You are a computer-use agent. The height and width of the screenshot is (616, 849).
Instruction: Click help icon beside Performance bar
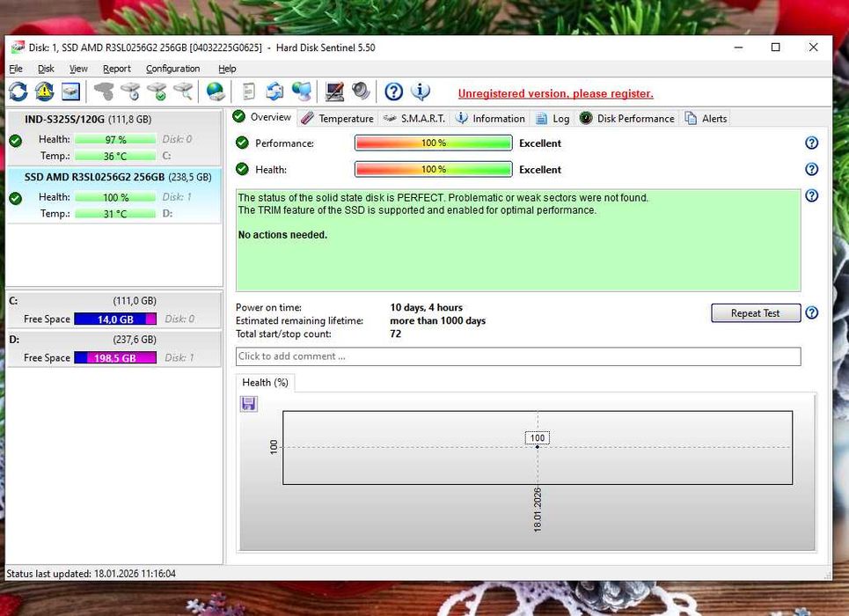point(811,143)
